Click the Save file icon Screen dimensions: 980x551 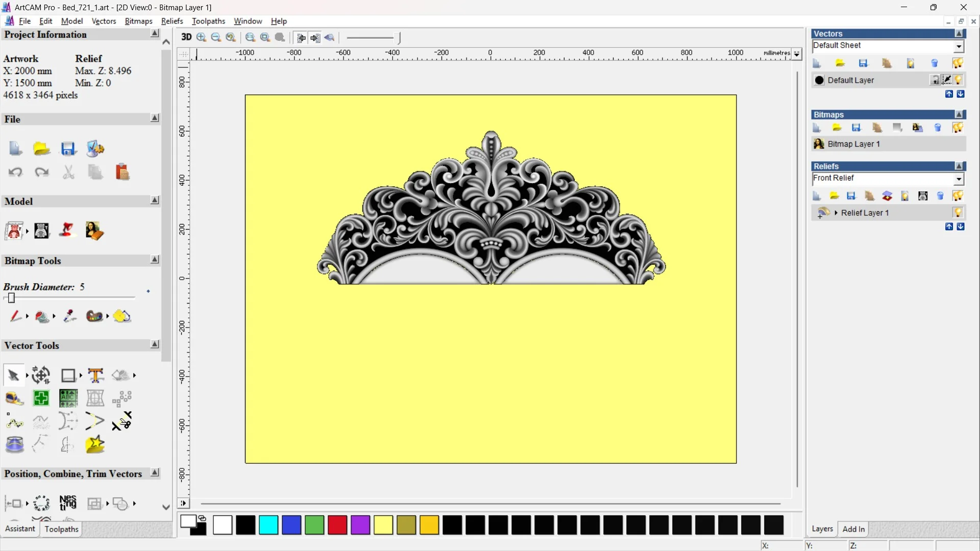[x=68, y=149]
